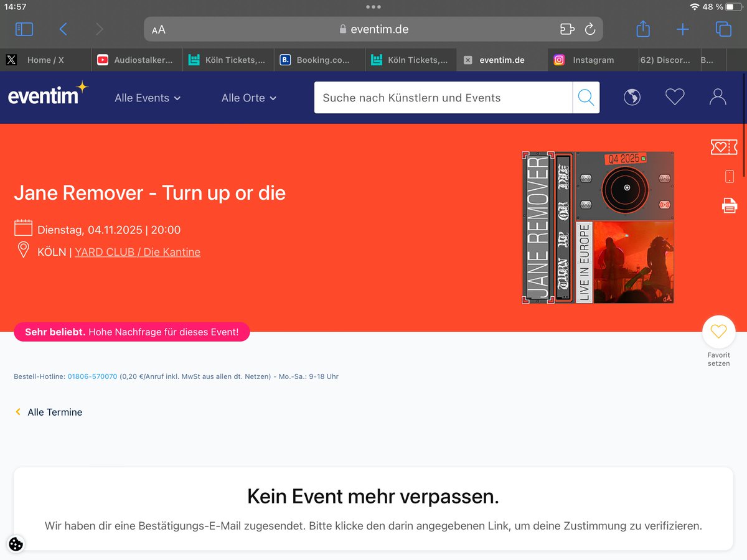Go back to Alle Termine
This screenshot has height=560, width=747.
(49, 412)
